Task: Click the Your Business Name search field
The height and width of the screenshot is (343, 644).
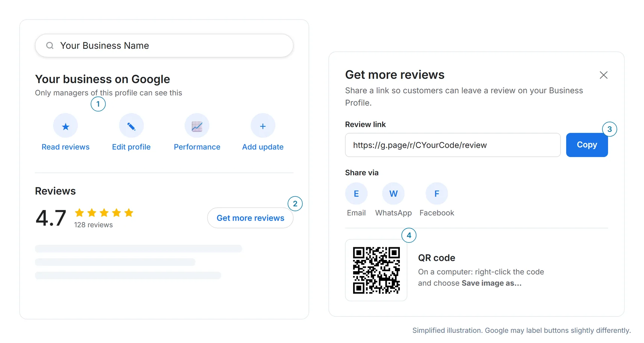Action: click(164, 46)
